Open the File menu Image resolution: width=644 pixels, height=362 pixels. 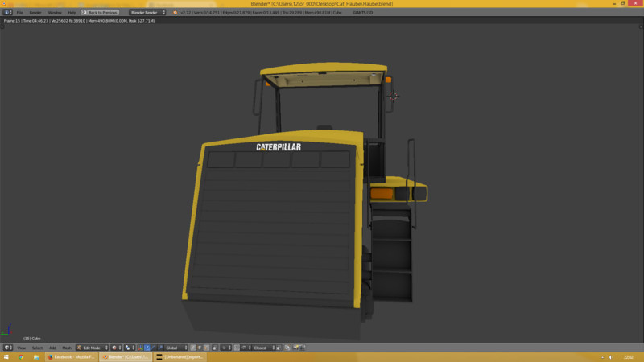click(x=19, y=13)
